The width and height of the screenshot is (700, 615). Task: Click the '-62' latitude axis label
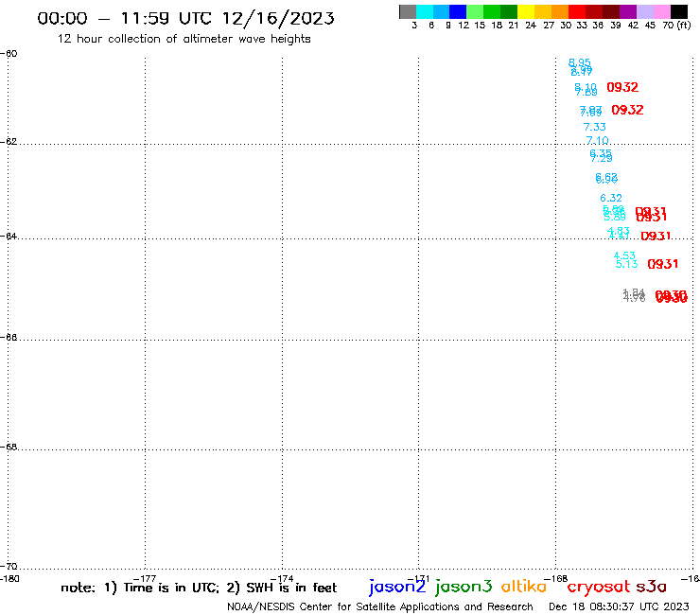click(x=9, y=142)
